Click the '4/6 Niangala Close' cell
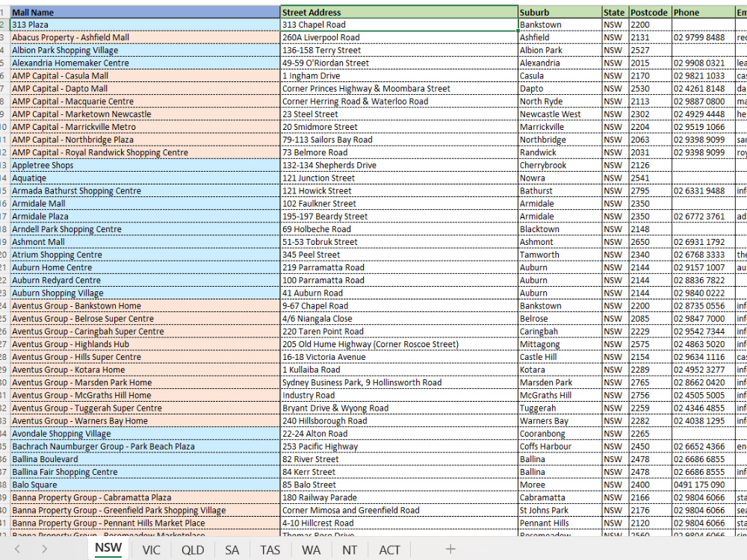Screen dimensions: 747x560 pos(399,319)
